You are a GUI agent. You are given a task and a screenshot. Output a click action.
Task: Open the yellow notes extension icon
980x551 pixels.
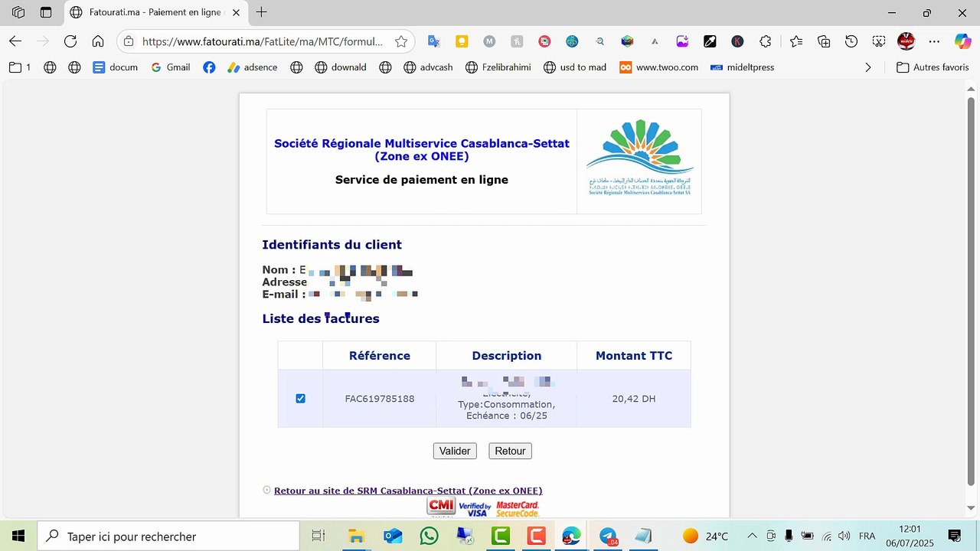click(x=462, y=41)
